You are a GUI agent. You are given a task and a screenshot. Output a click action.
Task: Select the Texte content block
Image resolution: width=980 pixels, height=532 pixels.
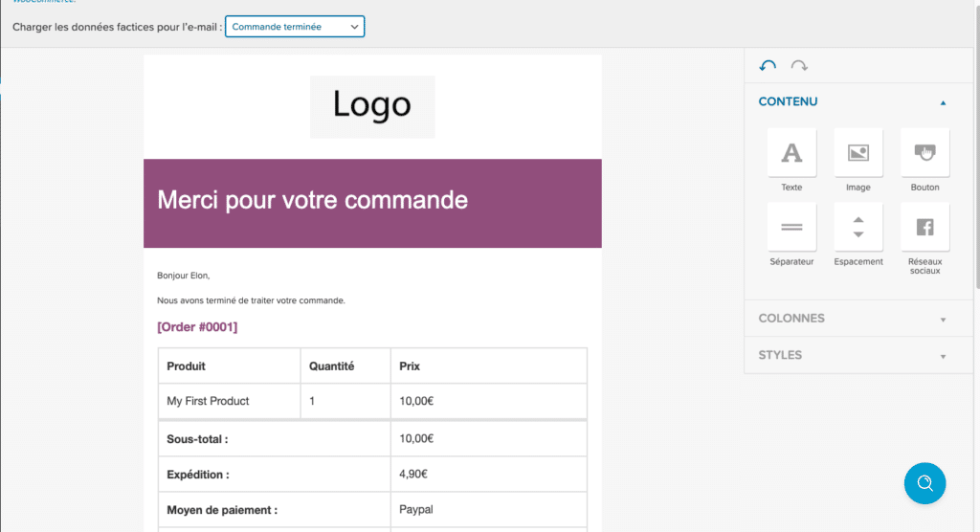791,153
